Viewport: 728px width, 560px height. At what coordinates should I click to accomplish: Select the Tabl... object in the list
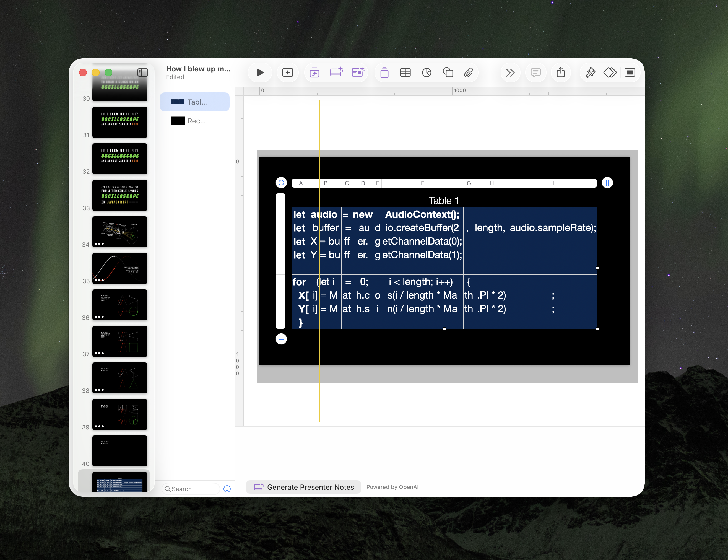click(x=194, y=102)
